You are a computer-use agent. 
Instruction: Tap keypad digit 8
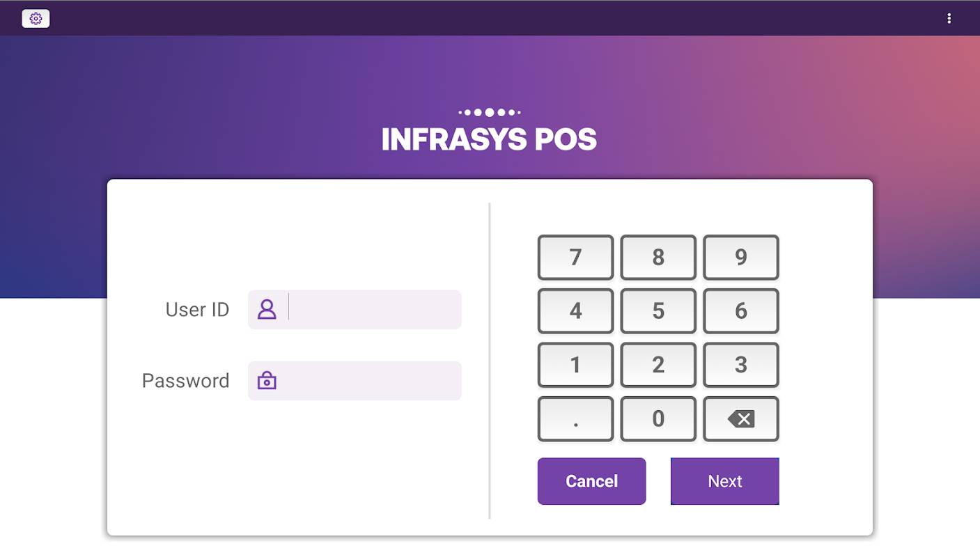(658, 258)
